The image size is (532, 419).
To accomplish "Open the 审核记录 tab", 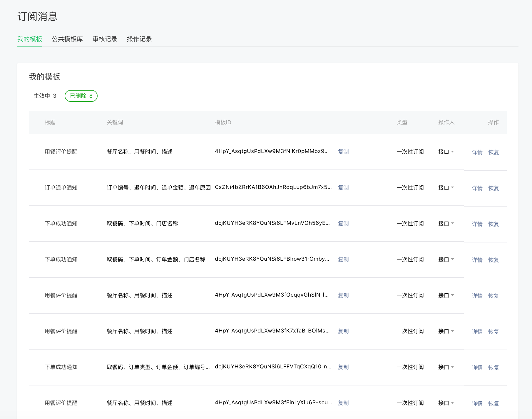I will click(105, 39).
